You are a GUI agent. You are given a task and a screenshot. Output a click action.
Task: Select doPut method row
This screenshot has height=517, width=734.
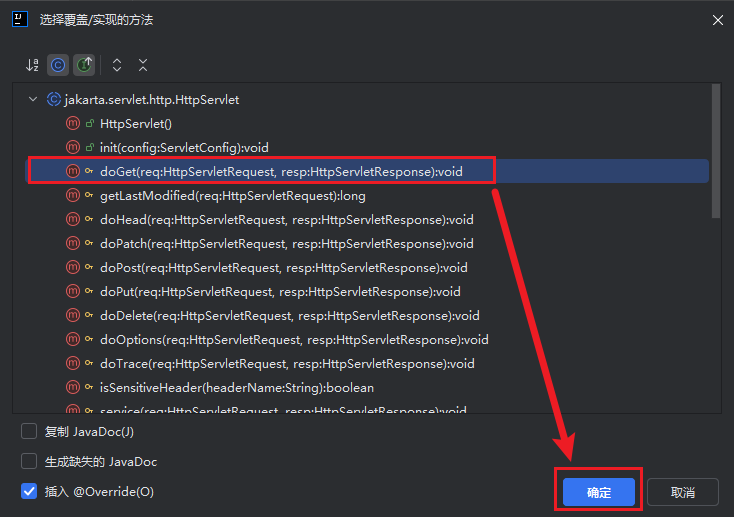(x=367, y=292)
